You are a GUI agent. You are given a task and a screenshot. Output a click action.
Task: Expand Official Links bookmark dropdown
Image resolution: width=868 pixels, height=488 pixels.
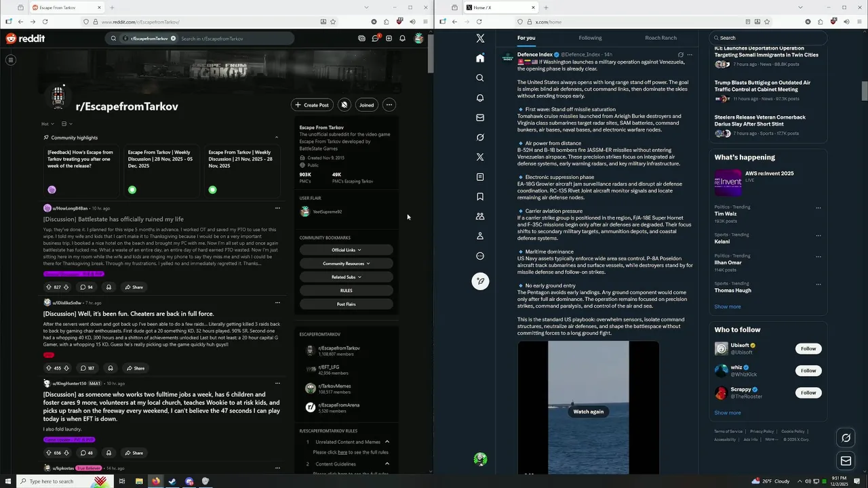(x=347, y=250)
